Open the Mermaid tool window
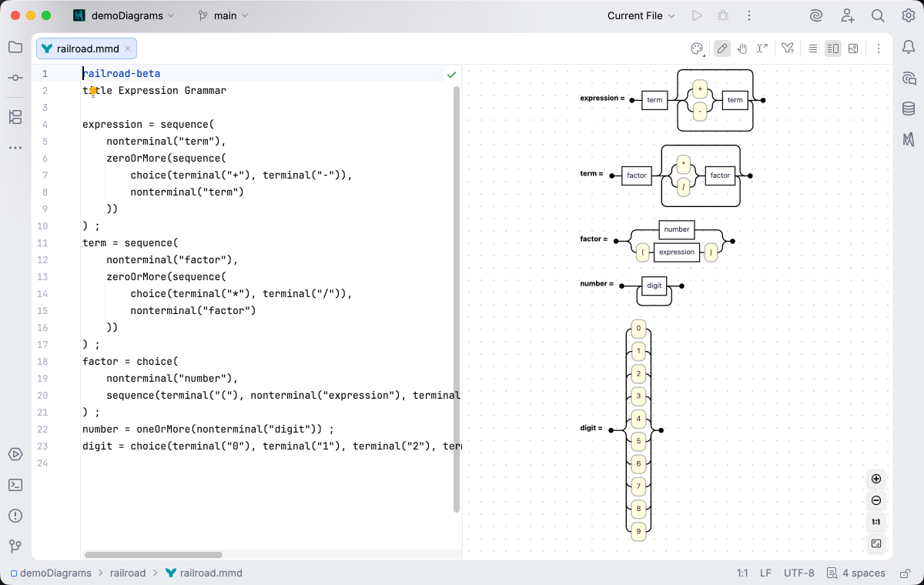This screenshot has width=924, height=585. (909, 139)
